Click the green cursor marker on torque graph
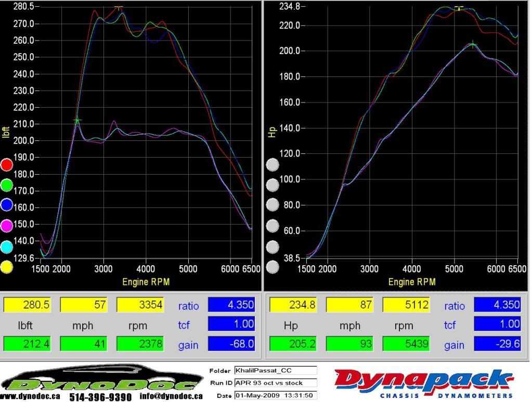532x402 pixels. click(x=77, y=121)
